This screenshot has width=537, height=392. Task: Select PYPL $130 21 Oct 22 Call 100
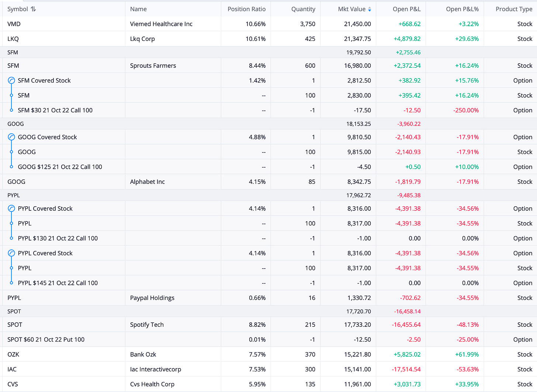pos(58,238)
